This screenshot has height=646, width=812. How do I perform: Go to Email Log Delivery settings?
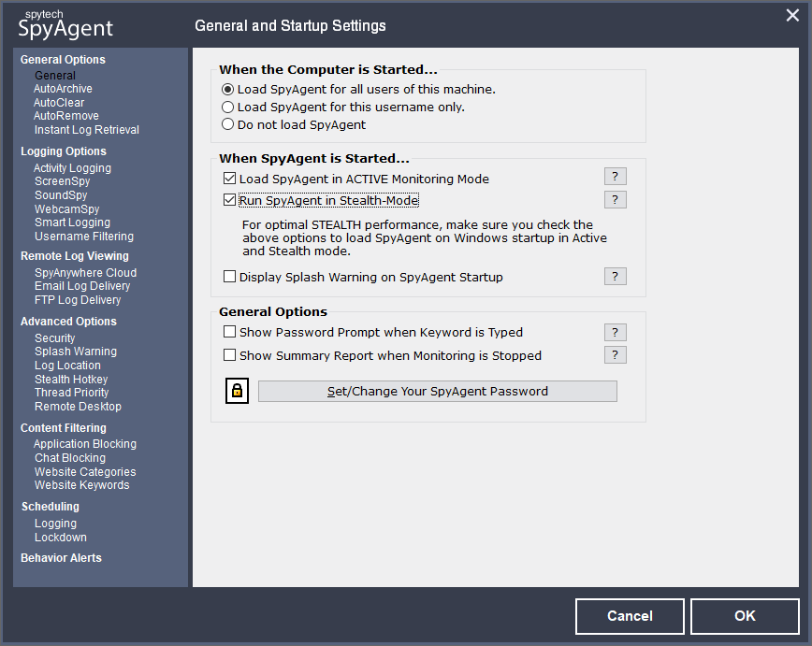(x=82, y=286)
